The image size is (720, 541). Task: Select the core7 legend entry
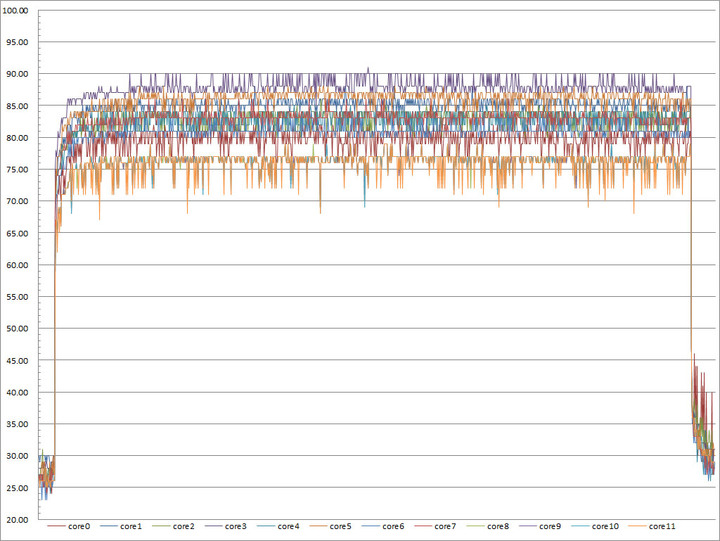(x=435, y=526)
